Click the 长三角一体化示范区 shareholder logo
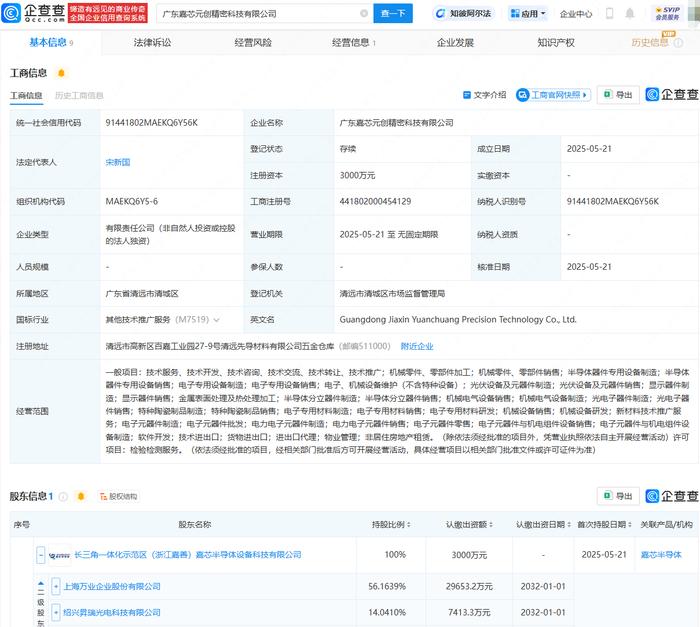 pyautogui.click(x=59, y=555)
